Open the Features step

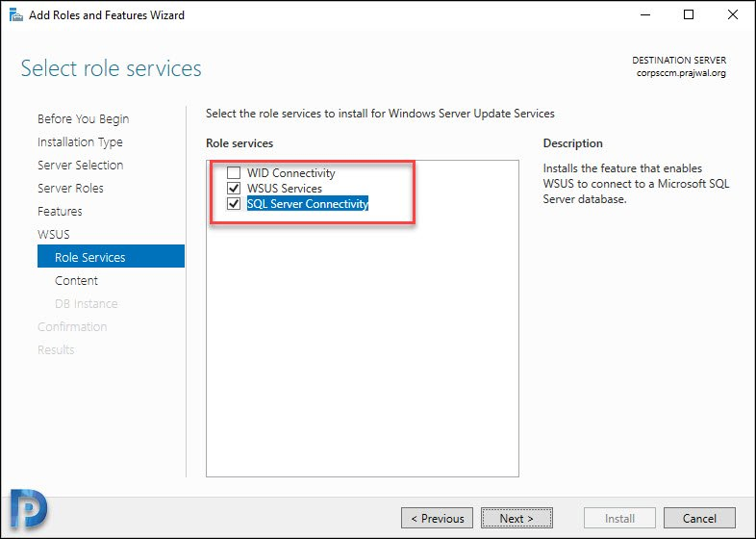(60, 212)
